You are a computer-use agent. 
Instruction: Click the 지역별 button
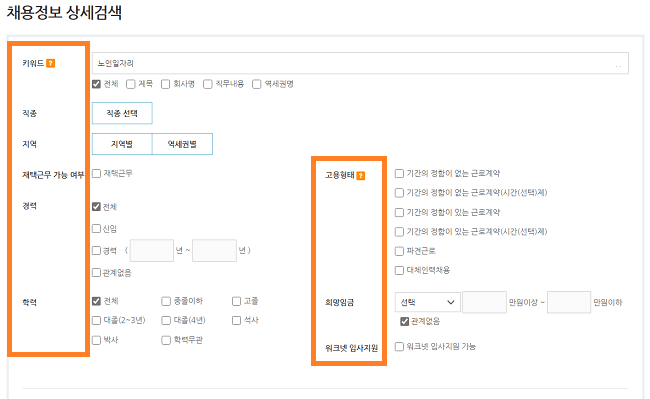122,144
